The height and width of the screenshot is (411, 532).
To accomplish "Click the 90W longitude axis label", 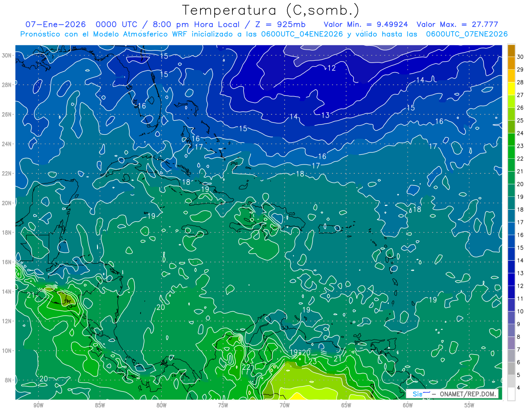I will click(x=38, y=406).
